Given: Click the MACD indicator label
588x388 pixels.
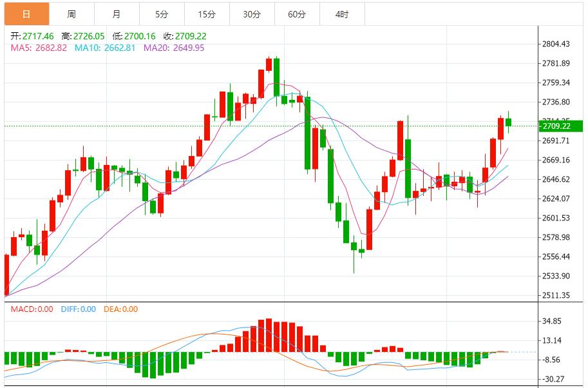Looking at the screenshot, I should pyautogui.click(x=32, y=309).
